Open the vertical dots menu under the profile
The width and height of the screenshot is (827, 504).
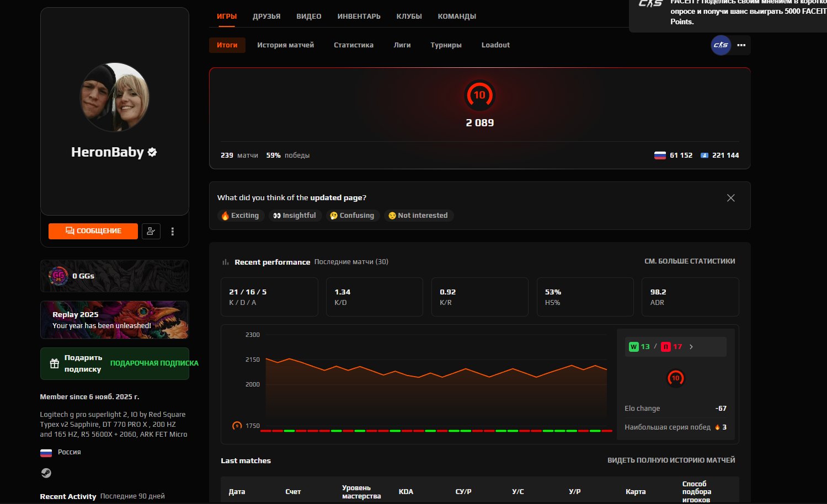coord(172,231)
